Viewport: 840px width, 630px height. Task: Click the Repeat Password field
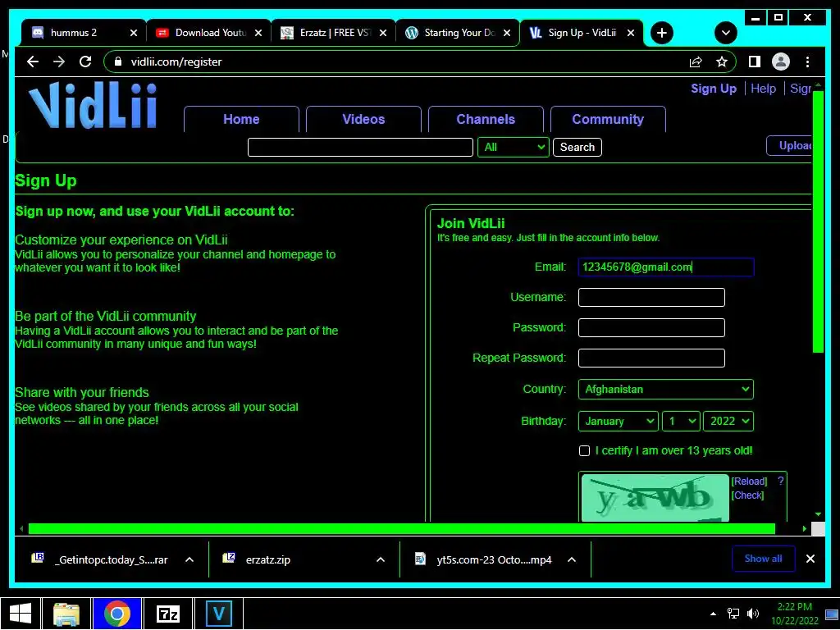tap(651, 358)
